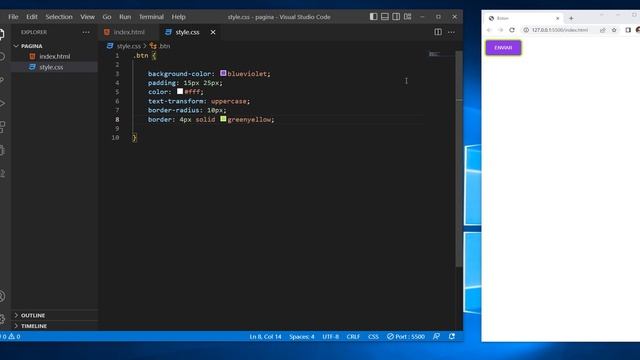Open Source Control view in activity bar
The width and height of the screenshot is (640, 360).
point(2,80)
